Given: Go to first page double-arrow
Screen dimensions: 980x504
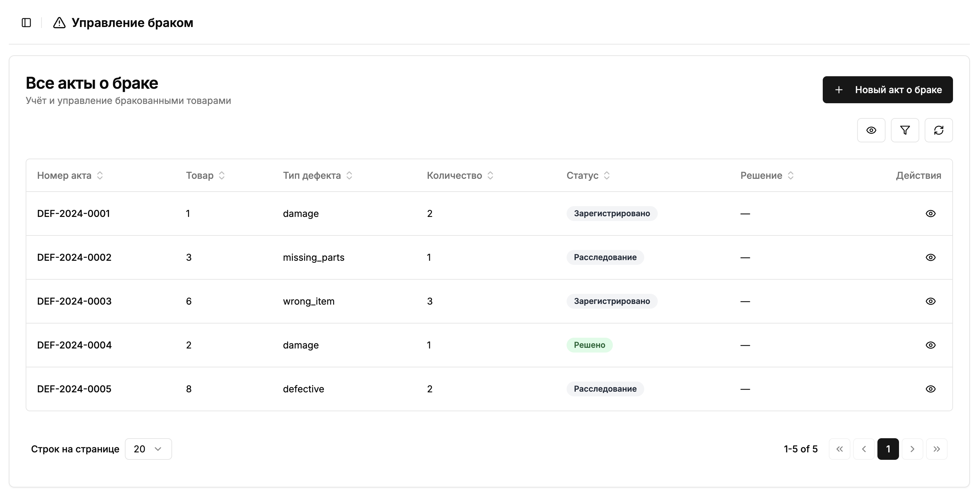Looking at the screenshot, I should (x=839, y=449).
